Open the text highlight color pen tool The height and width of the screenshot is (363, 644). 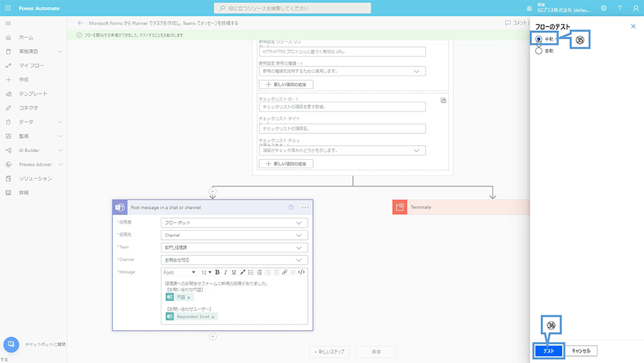coord(242,272)
